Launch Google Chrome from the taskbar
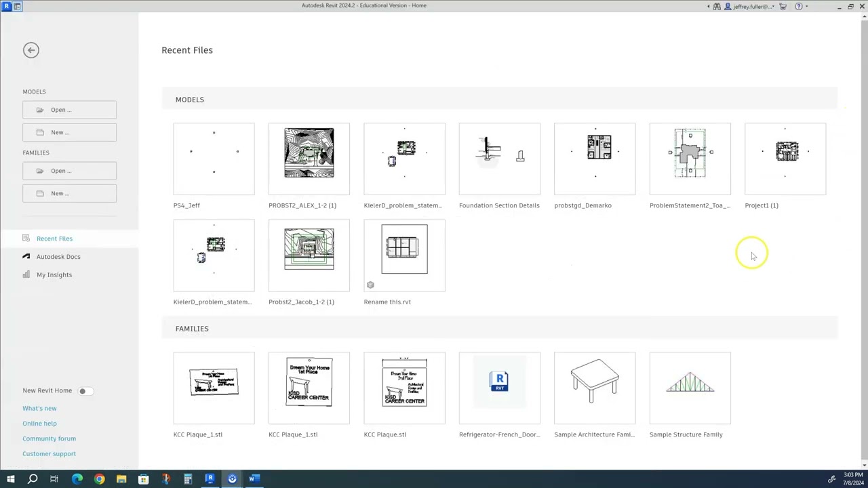This screenshot has height=488, width=868. point(99,479)
